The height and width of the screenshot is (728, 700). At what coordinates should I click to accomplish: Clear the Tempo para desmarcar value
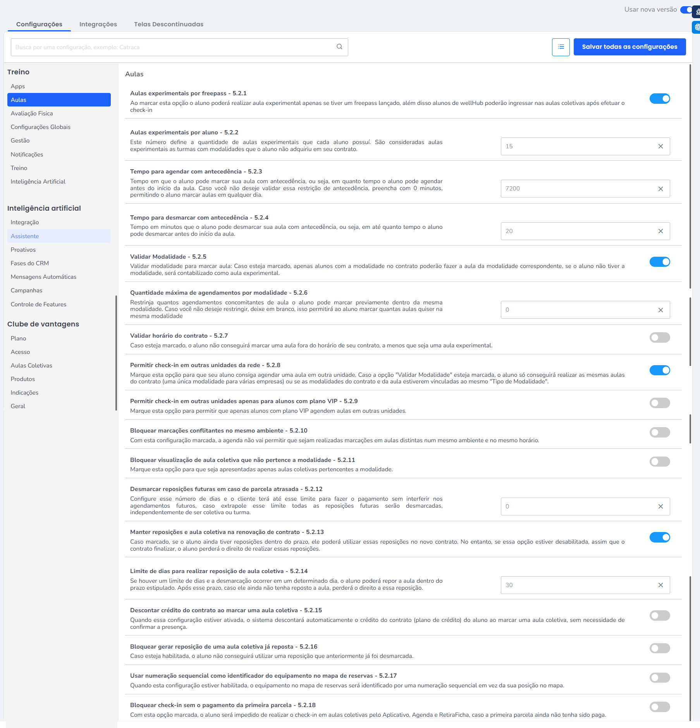tap(660, 231)
